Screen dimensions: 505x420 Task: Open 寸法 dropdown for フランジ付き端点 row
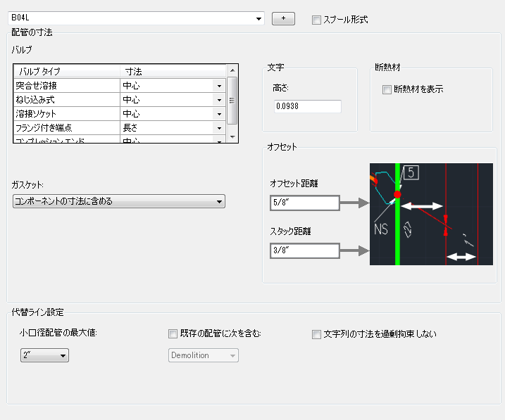(x=219, y=128)
